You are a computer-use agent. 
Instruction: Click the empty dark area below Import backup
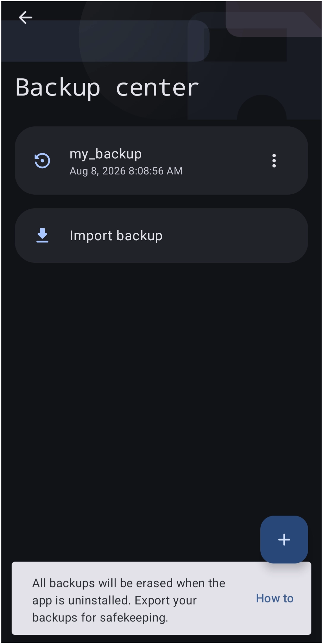[161, 386]
